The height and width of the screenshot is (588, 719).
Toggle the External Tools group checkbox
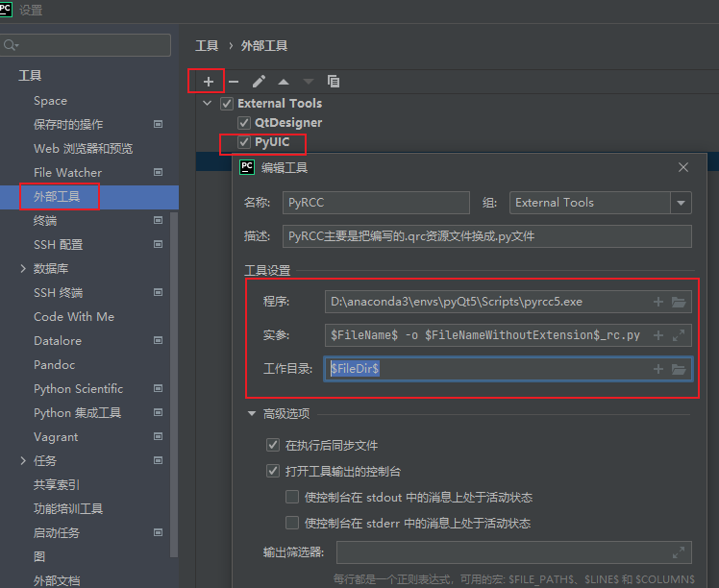tap(227, 104)
